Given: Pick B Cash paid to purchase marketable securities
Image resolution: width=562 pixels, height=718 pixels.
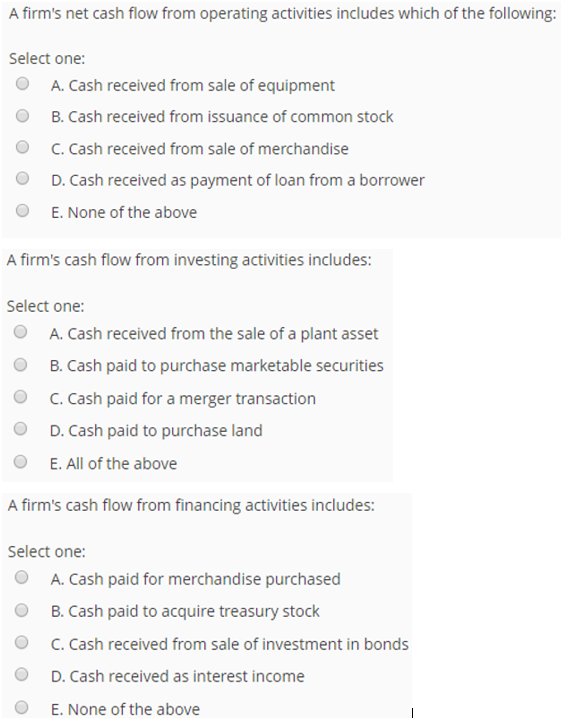Looking at the screenshot, I should (x=20, y=365).
